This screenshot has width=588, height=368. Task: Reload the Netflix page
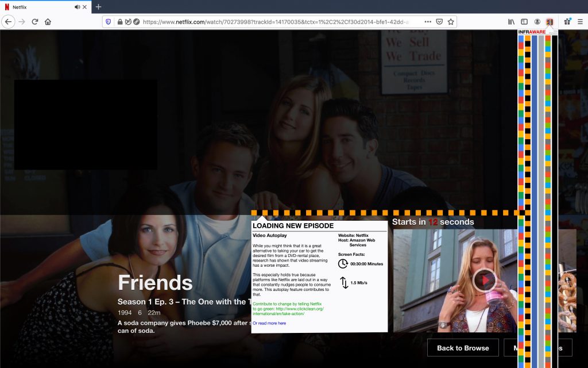(x=35, y=22)
